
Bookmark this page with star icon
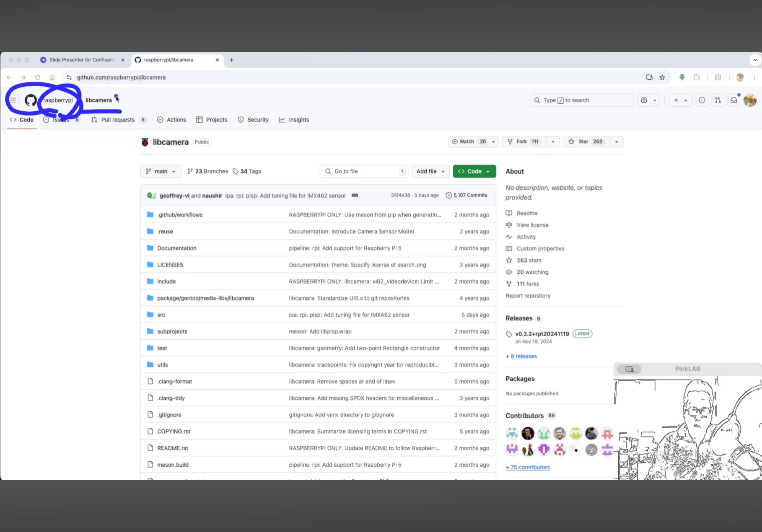point(662,77)
